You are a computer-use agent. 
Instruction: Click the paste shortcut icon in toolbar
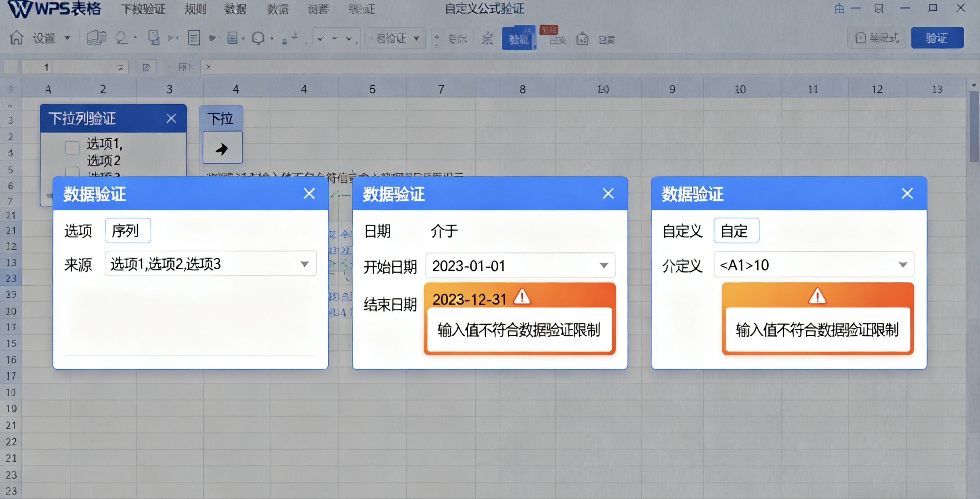pyautogui.click(x=154, y=38)
